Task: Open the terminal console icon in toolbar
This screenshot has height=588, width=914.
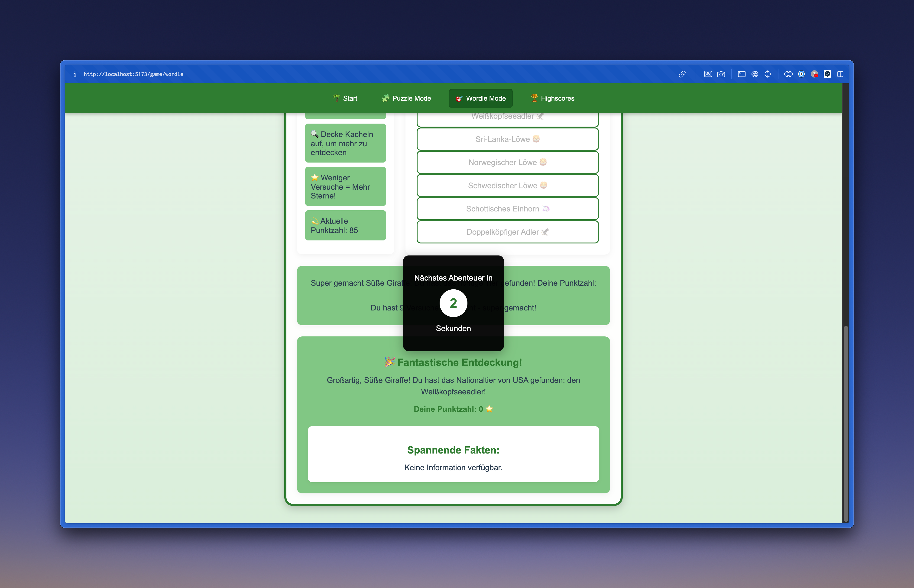Action: tap(742, 74)
